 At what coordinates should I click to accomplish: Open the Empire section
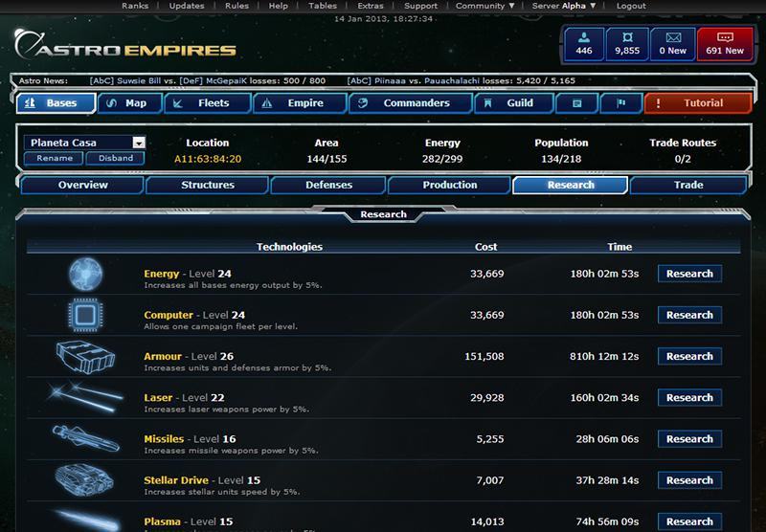point(300,103)
